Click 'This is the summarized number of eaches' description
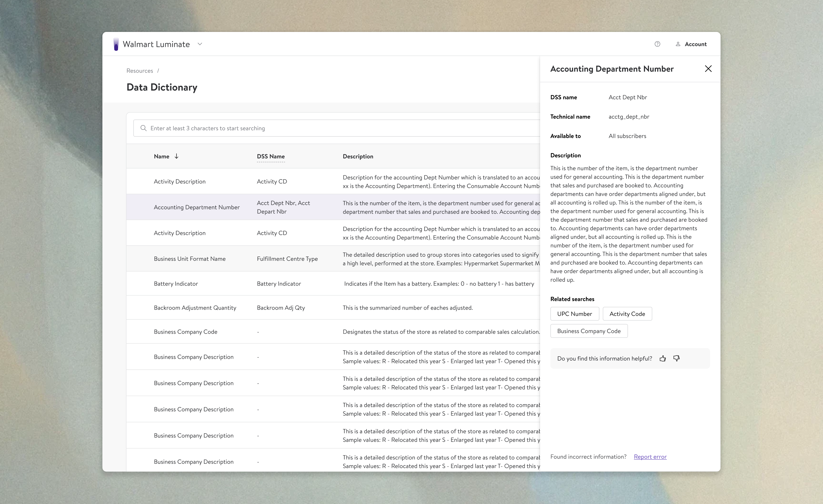The width and height of the screenshot is (823, 504). click(407, 307)
